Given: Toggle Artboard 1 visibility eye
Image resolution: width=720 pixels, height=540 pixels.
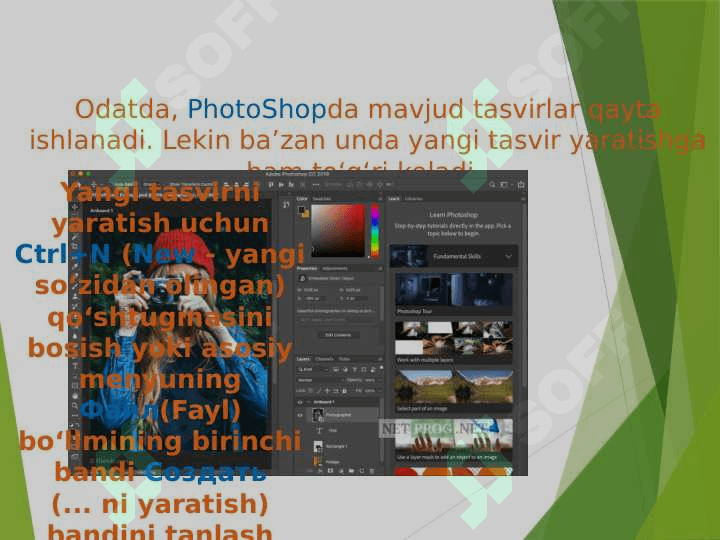Looking at the screenshot, I should 300,402.
